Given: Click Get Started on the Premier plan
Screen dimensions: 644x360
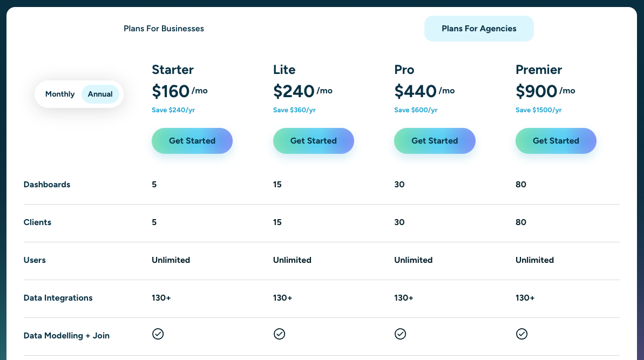Looking at the screenshot, I should coord(555,140).
